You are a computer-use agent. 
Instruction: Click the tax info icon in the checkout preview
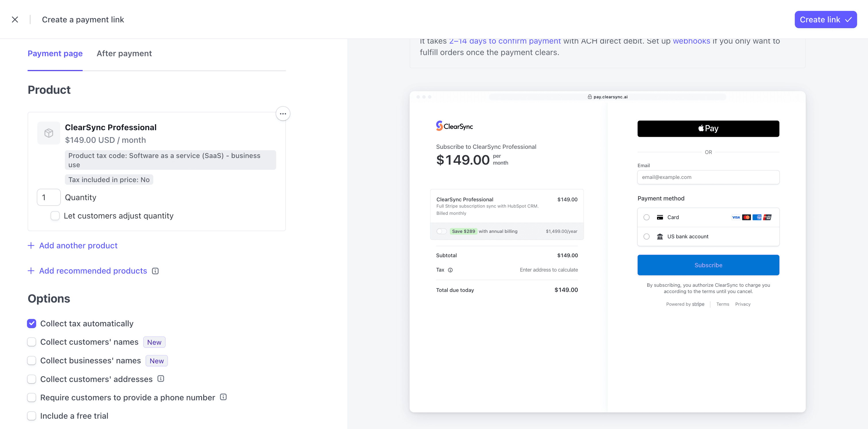click(451, 270)
